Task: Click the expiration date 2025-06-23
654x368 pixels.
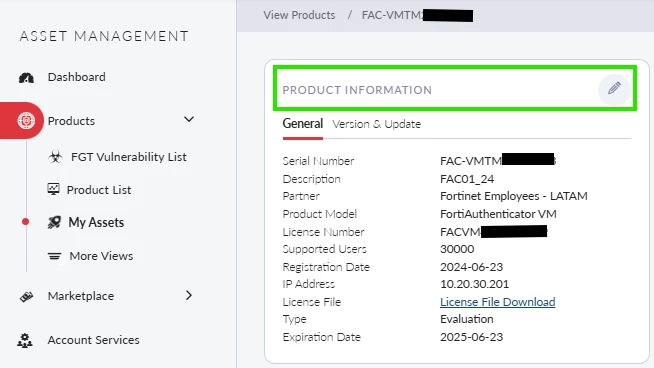Action: [471, 337]
